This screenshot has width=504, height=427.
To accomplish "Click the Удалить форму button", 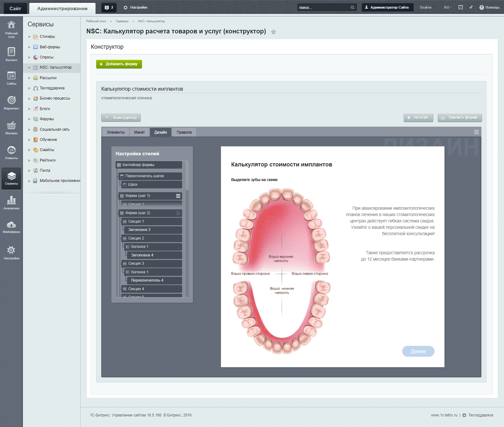I will click(459, 118).
